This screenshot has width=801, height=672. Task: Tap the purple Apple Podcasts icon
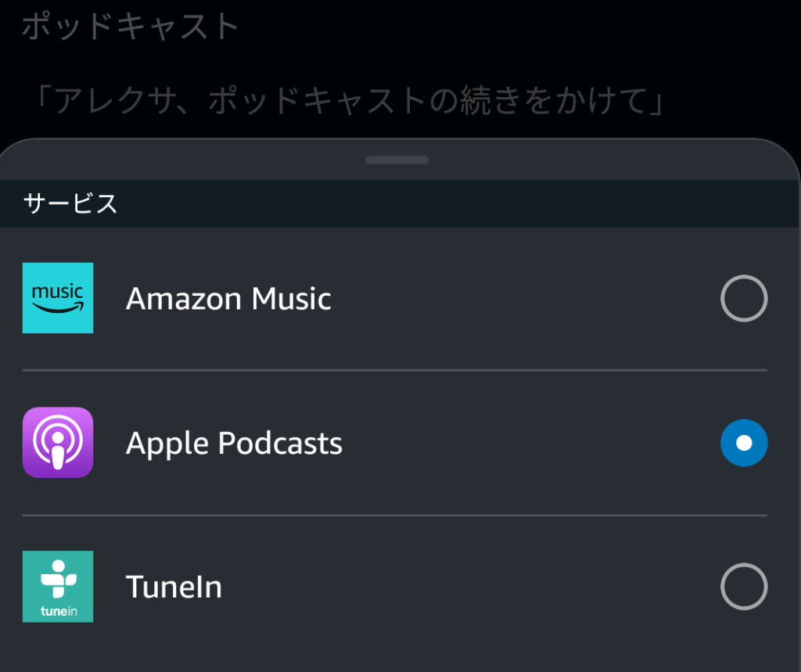(58, 443)
